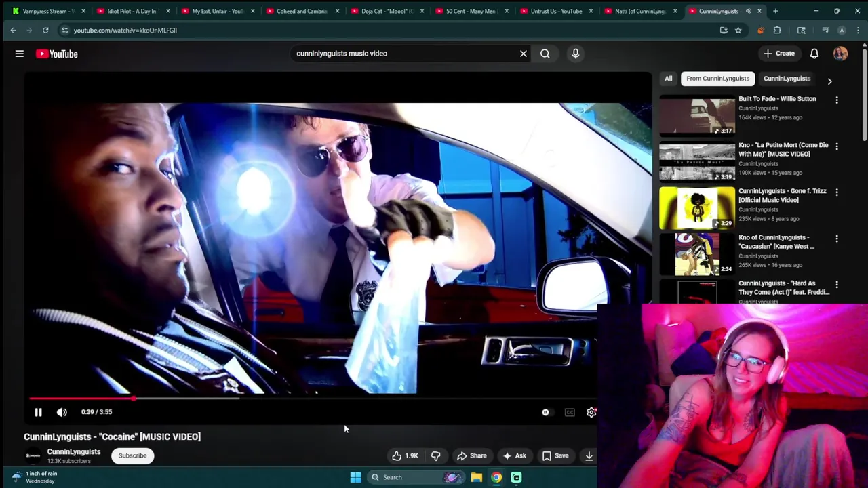Click the search magnifier button
Screen dimensions: 868x488
545,54
